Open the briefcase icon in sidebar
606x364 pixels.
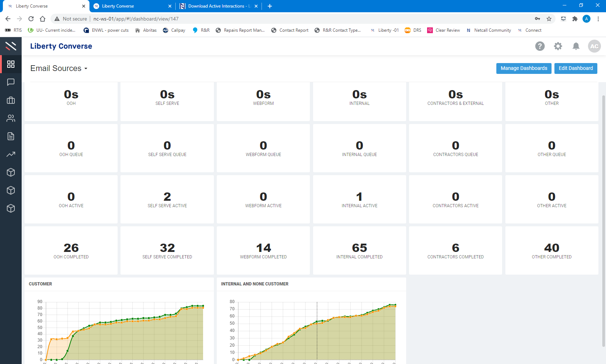pyautogui.click(x=11, y=100)
